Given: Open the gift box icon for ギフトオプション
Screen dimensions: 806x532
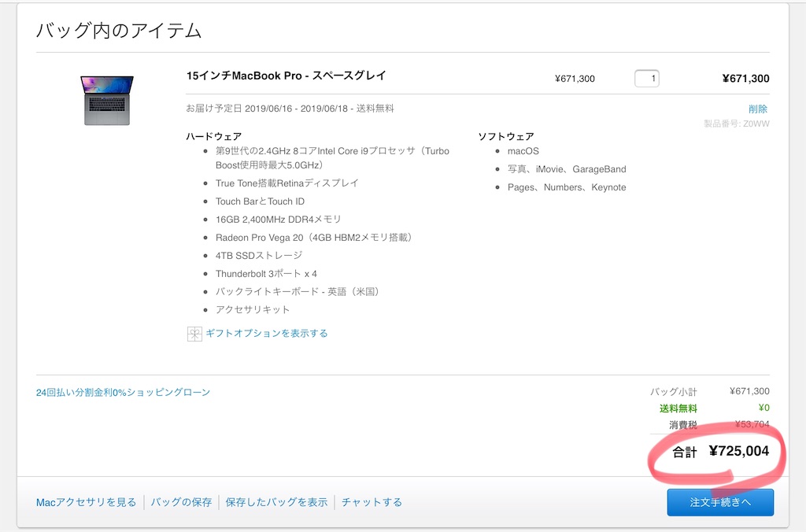Looking at the screenshot, I should [194, 334].
